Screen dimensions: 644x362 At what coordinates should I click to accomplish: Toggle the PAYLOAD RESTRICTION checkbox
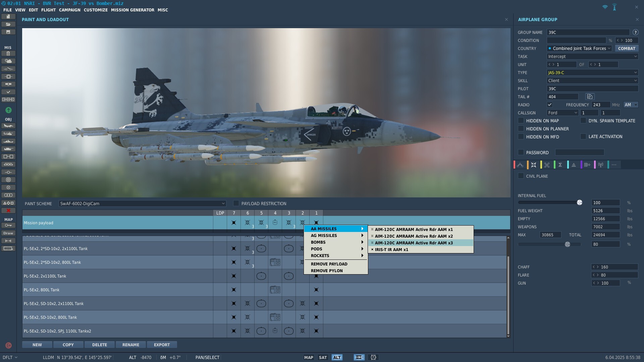236,203
